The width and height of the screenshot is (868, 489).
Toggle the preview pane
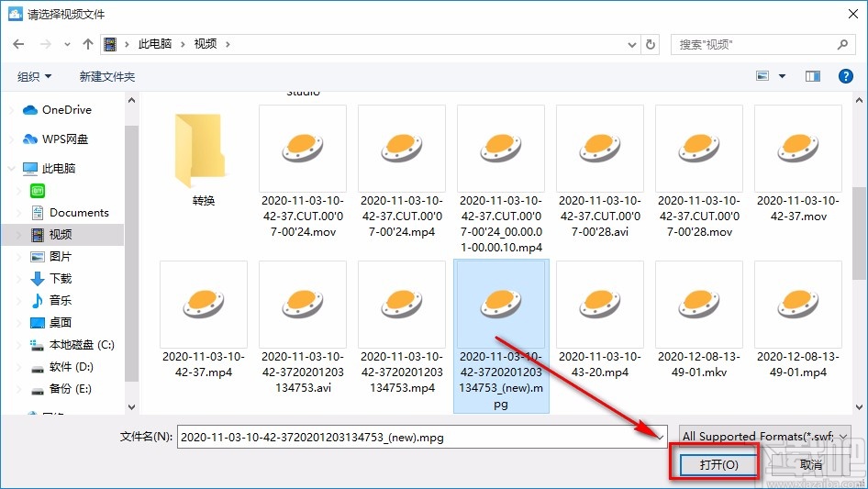813,76
